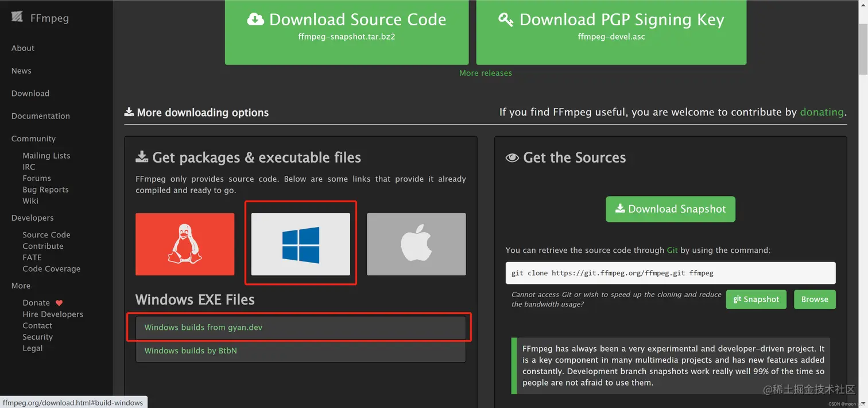
Task: Click the FFmpeg title text in the sidebar
Action: point(49,18)
